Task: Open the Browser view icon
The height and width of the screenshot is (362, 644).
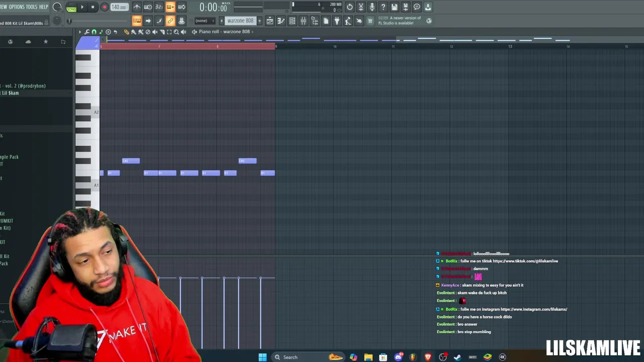Action: tap(314, 21)
